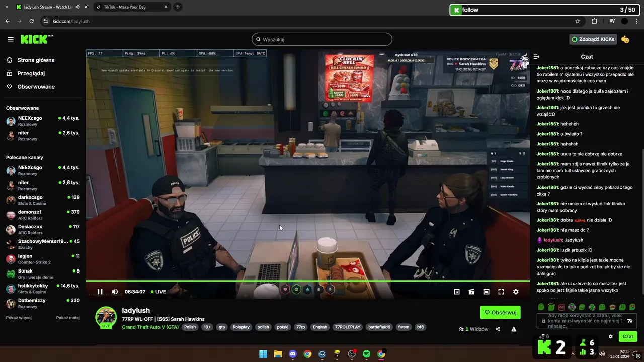The image size is (644, 362).
Task: Open emote picker in chat input
Action: coord(629,321)
